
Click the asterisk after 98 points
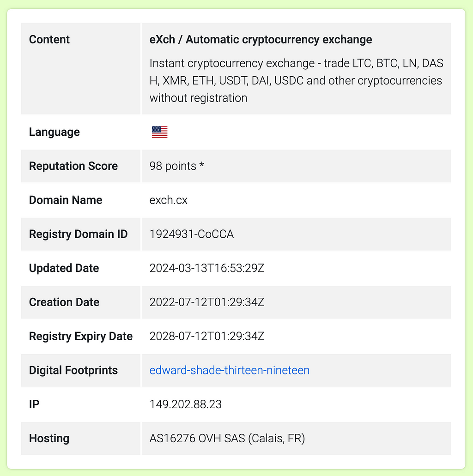tap(202, 165)
